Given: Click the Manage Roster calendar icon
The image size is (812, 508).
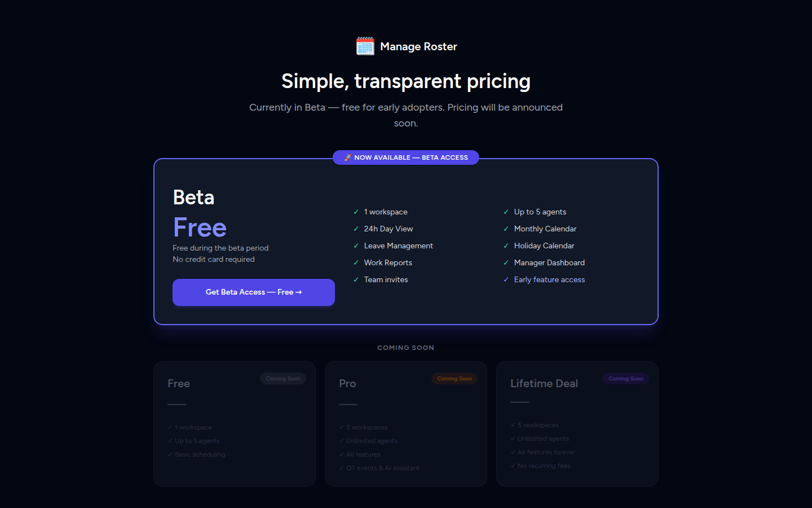Looking at the screenshot, I should coord(364,46).
